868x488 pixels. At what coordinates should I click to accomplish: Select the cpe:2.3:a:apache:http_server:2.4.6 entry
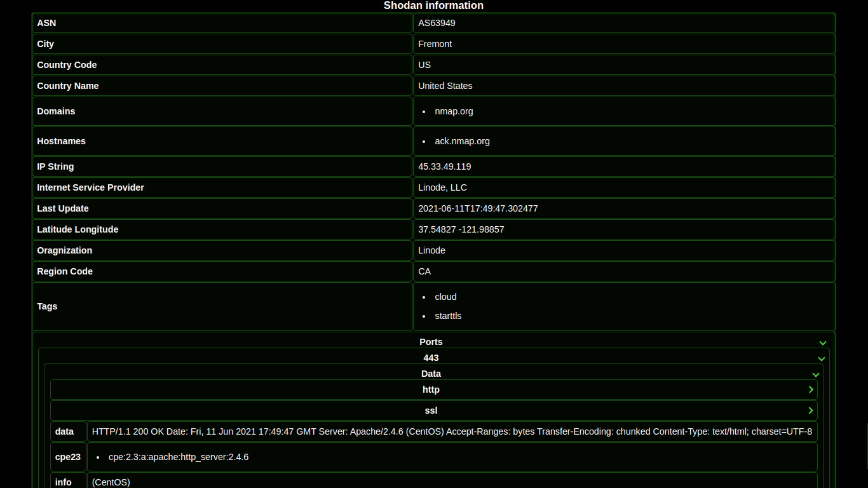179,457
